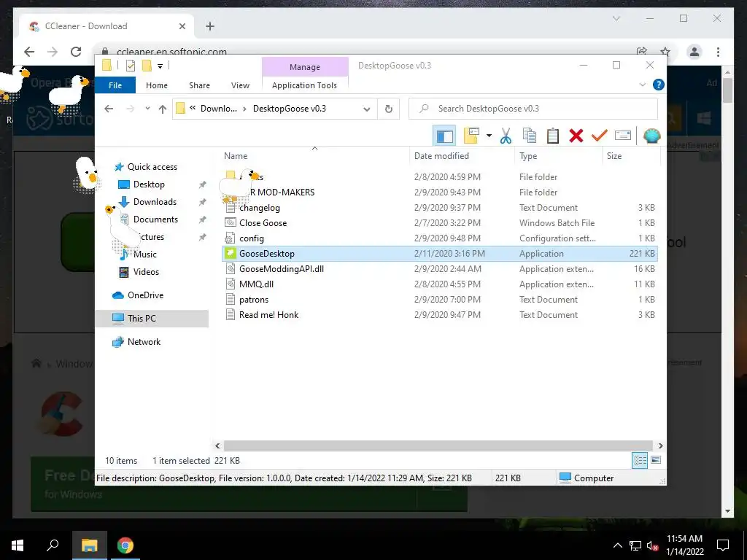Switch to the Home ribbon tab

pos(157,85)
